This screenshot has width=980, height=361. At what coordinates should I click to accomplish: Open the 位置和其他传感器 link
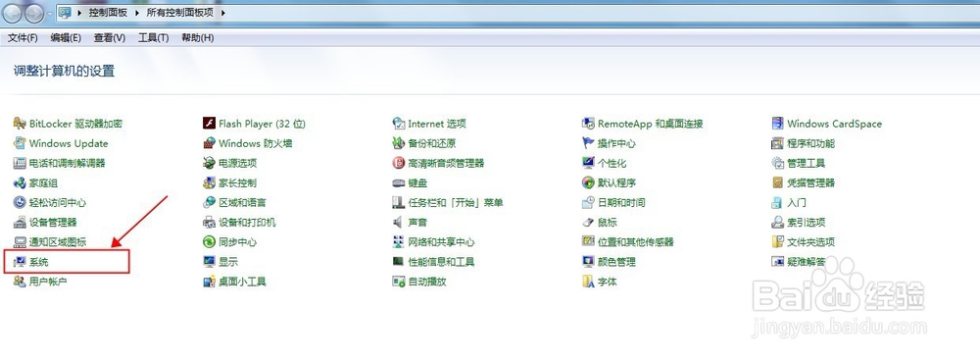[x=636, y=242]
